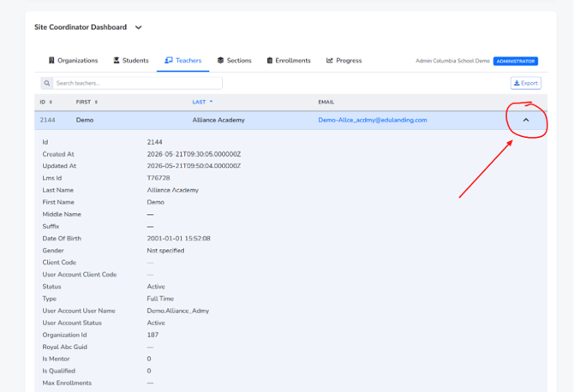
Task: Sort the table by LAST column
Action: point(202,102)
